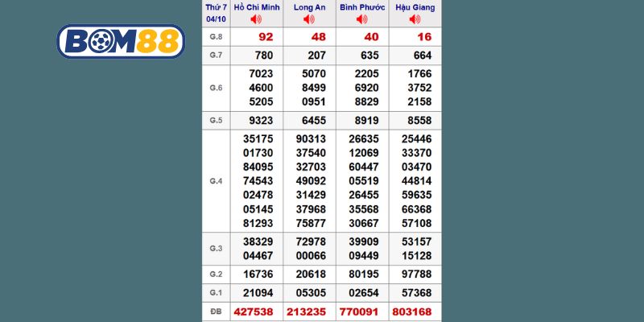
Task: Select the G.8 prize row label
Action: coord(216,37)
